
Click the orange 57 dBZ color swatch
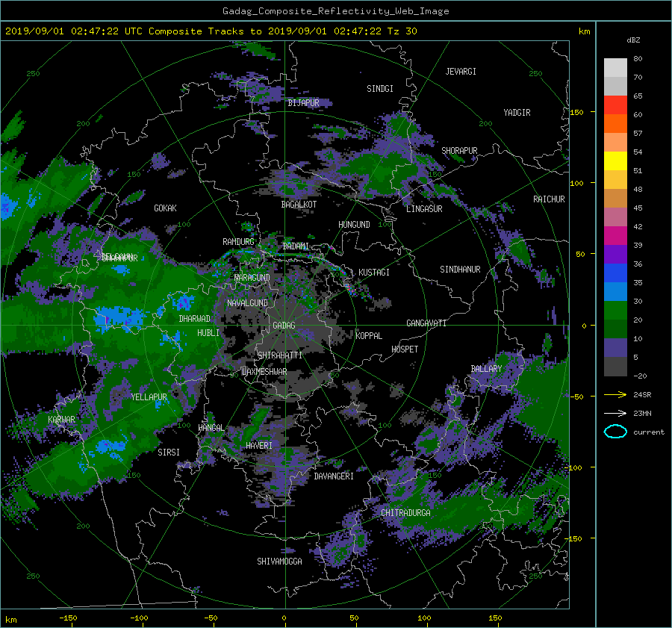coord(615,124)
